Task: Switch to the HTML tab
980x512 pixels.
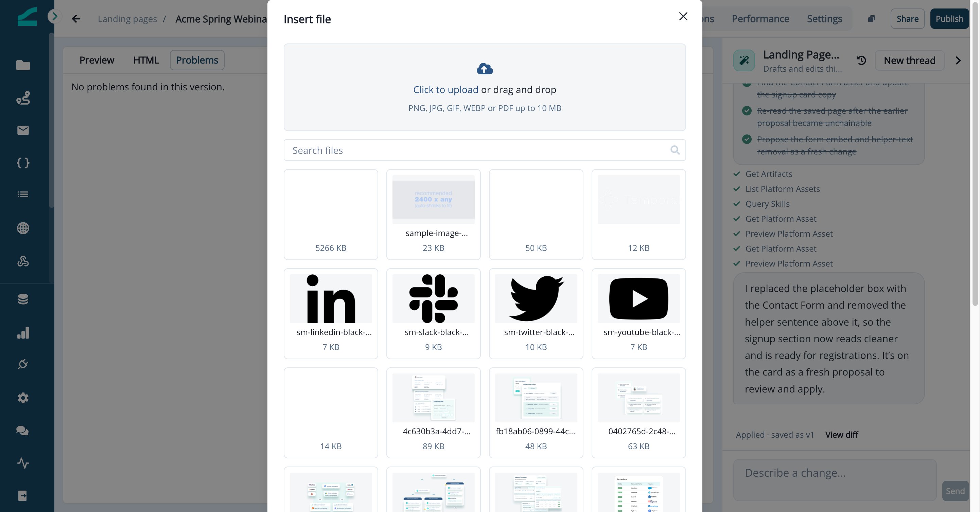Action: [x=146, y=60]
